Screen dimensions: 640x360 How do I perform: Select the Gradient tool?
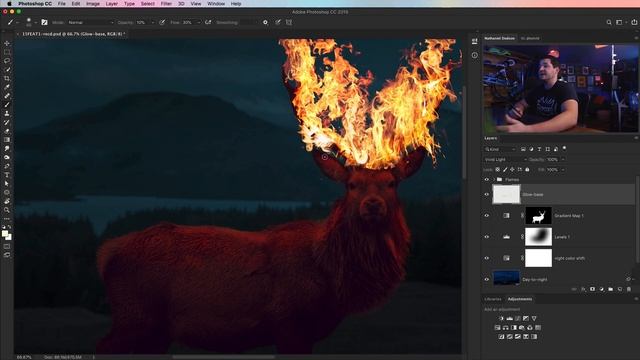(7, 140)
